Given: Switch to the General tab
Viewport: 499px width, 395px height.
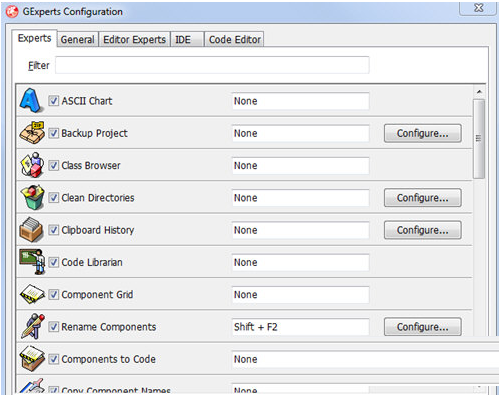Looking at the screenshot, I should (77, 39).
